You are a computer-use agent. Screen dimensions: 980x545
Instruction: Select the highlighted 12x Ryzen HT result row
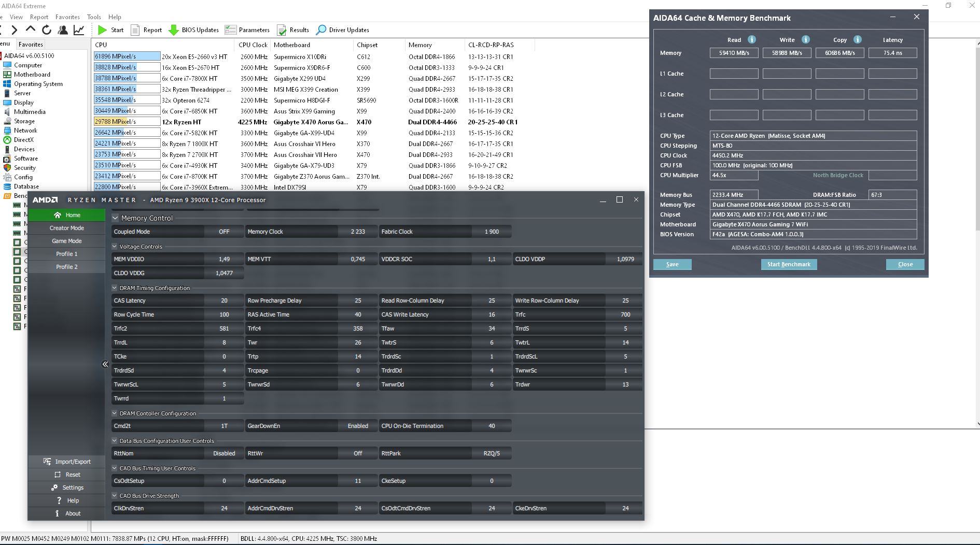click(314, 122)
